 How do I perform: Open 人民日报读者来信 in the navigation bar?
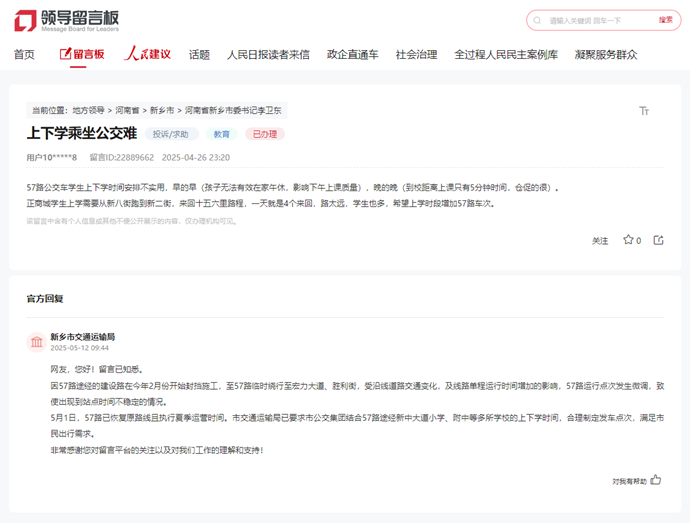[x=268, y=54]
